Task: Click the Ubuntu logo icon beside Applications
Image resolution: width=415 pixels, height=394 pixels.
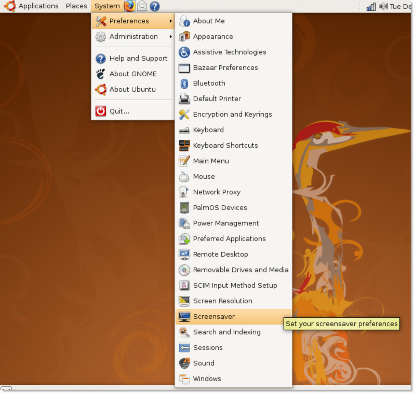Action: pyautogui.click(x=10, y=6)
